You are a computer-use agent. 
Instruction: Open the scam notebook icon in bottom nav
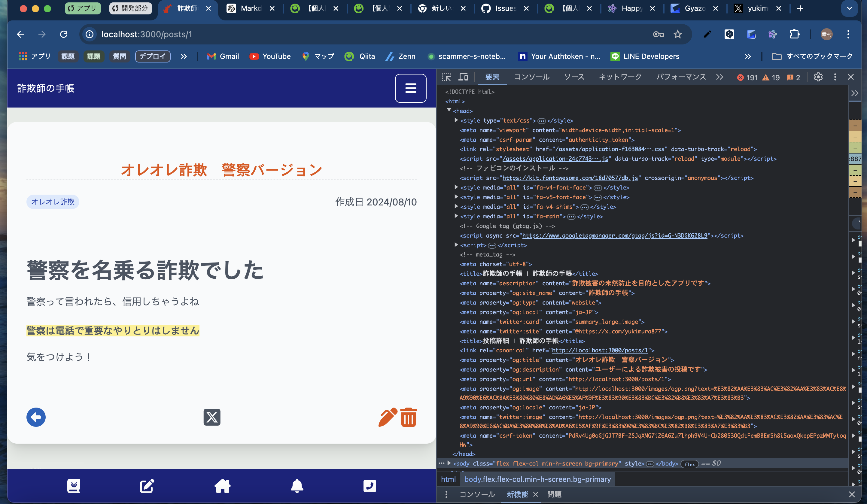[x=74, y=486]
